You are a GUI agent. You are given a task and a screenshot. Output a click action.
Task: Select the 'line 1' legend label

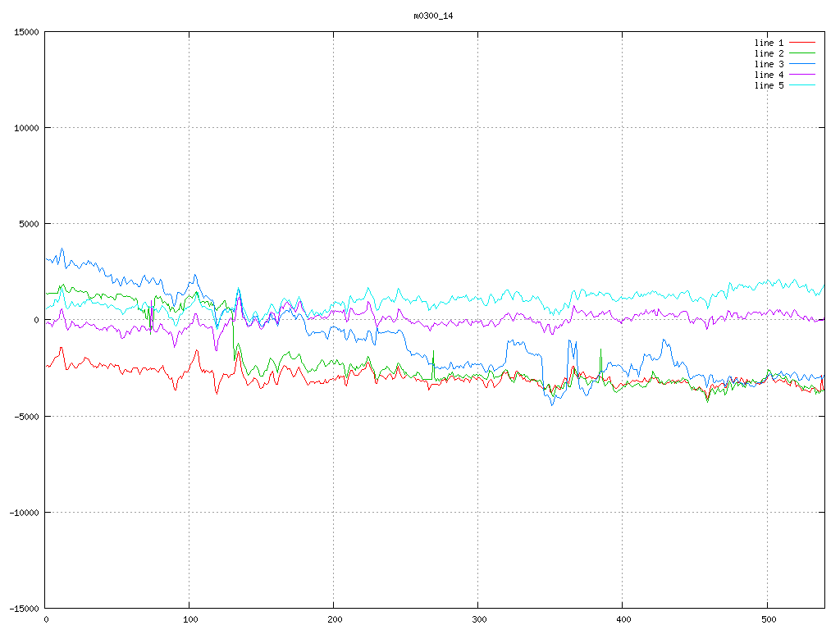(x=769, y=43)
